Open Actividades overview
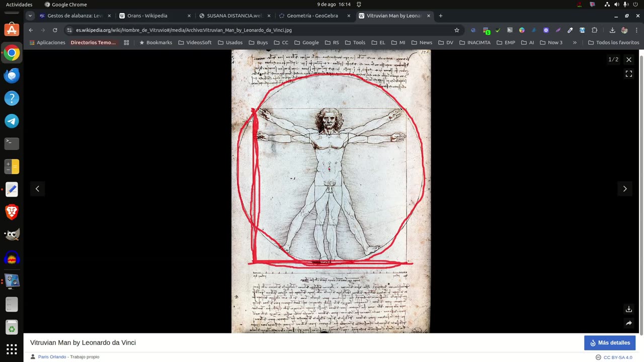The height and width of the screenshot is (362, 644). click(x=19, y=5)
